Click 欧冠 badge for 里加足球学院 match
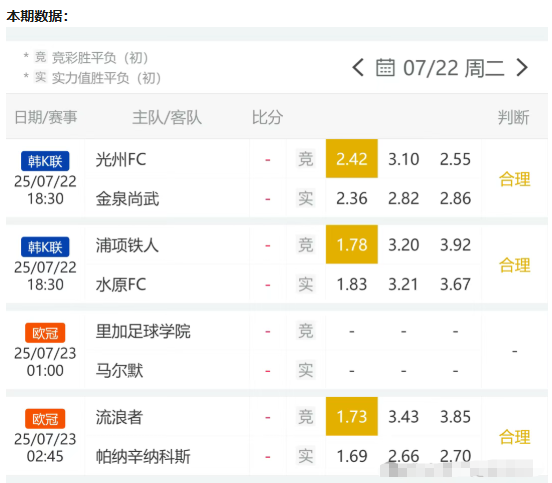The width and height of the screenshot is (552, 483). 45,333
